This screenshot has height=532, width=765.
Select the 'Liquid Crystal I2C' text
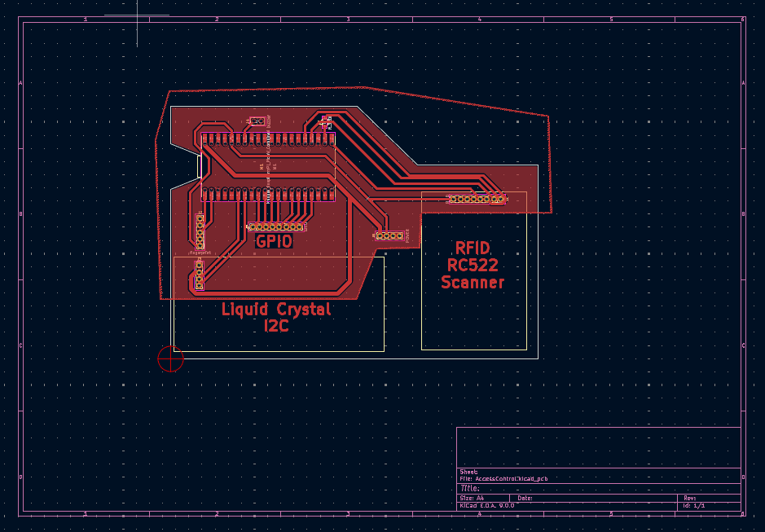point(276,317)
